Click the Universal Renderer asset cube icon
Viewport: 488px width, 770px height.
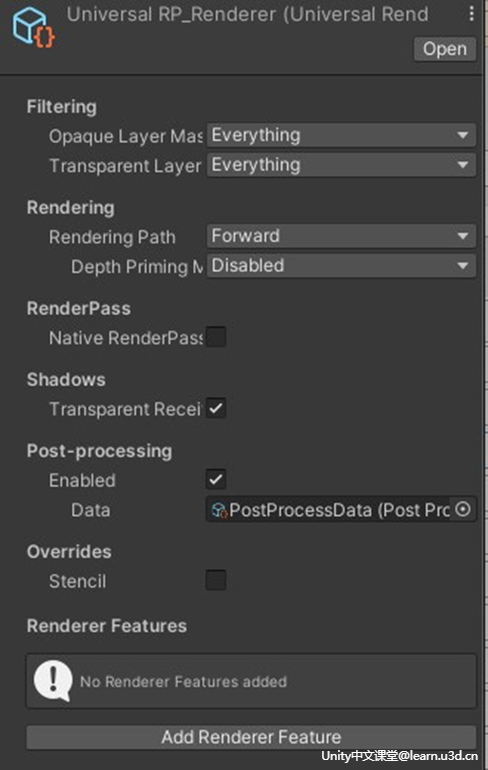33,28
